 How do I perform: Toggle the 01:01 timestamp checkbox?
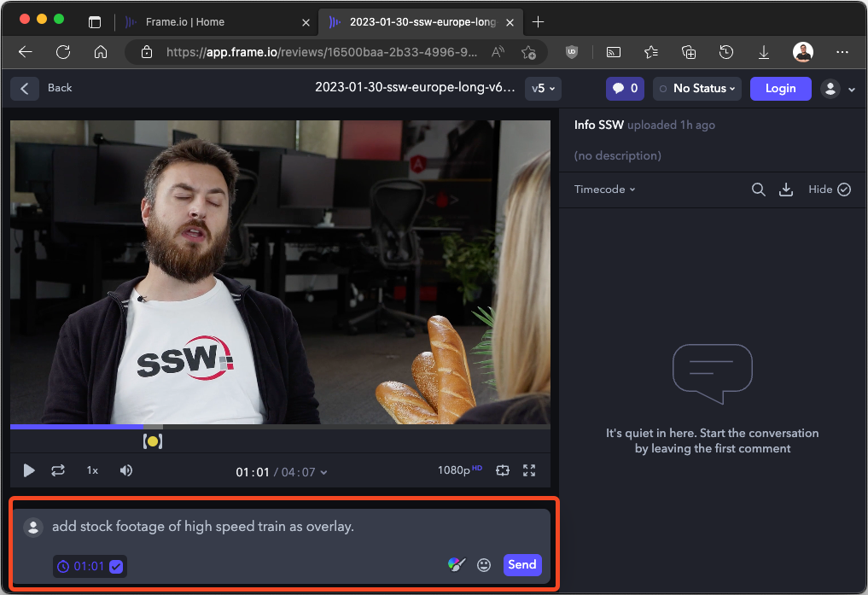116,566
